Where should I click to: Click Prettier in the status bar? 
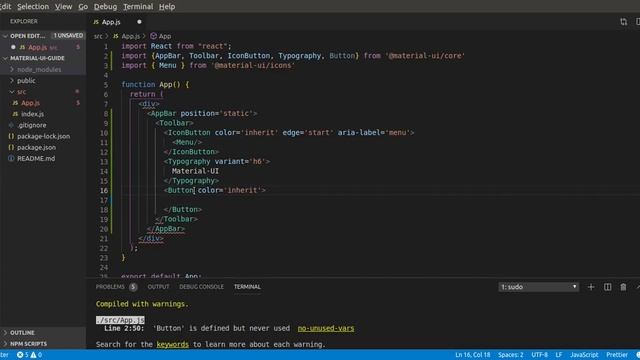click(x=617, y=355)
